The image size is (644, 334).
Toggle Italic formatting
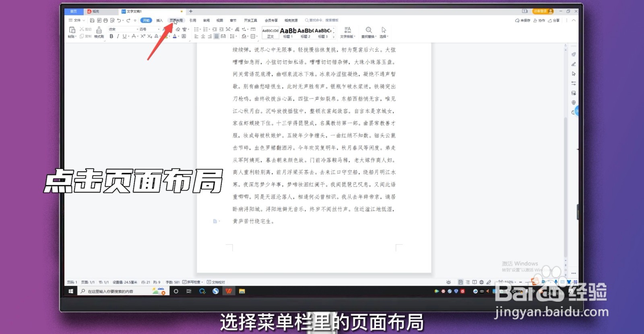coord(118,36)
